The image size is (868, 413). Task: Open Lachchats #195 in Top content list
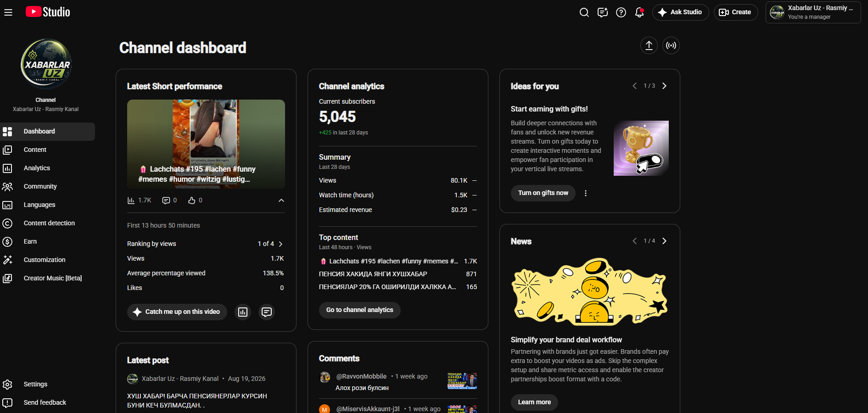398,261
